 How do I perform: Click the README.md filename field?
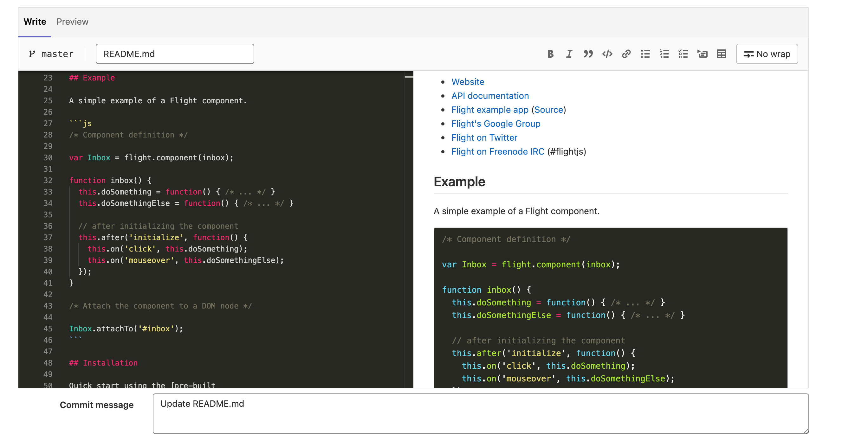coord(174,54)
